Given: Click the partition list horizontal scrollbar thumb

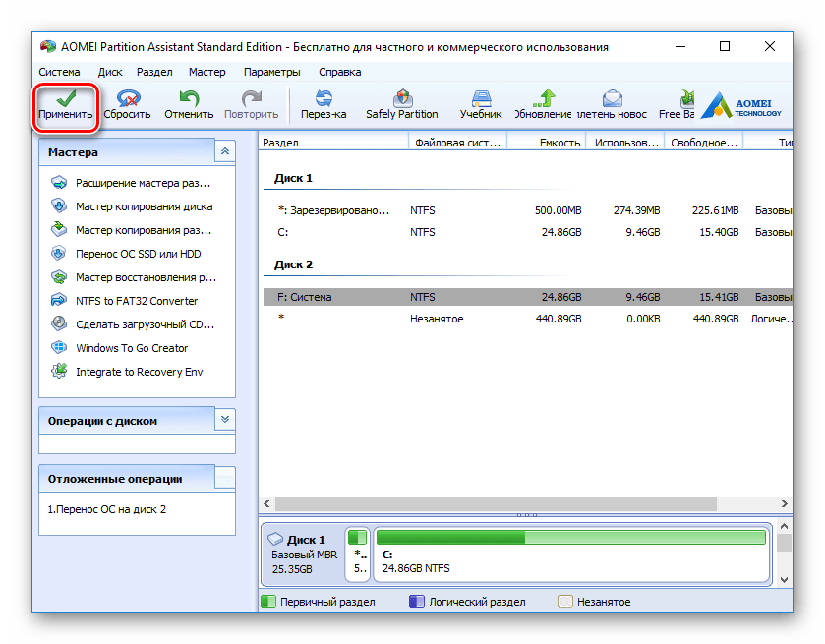Looking at the screenshot, I should 496,503.
